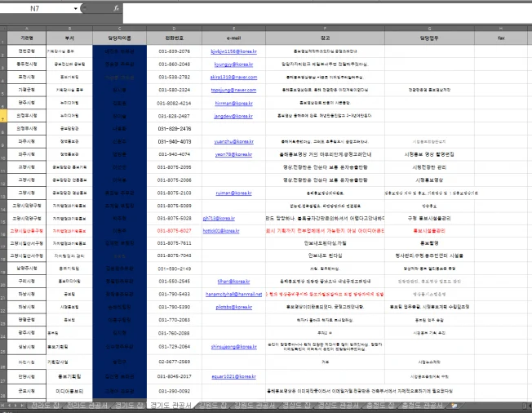Open the 강원도 집 sheet tab
This screenshot has height=413, width=532.
coord(212,406)
